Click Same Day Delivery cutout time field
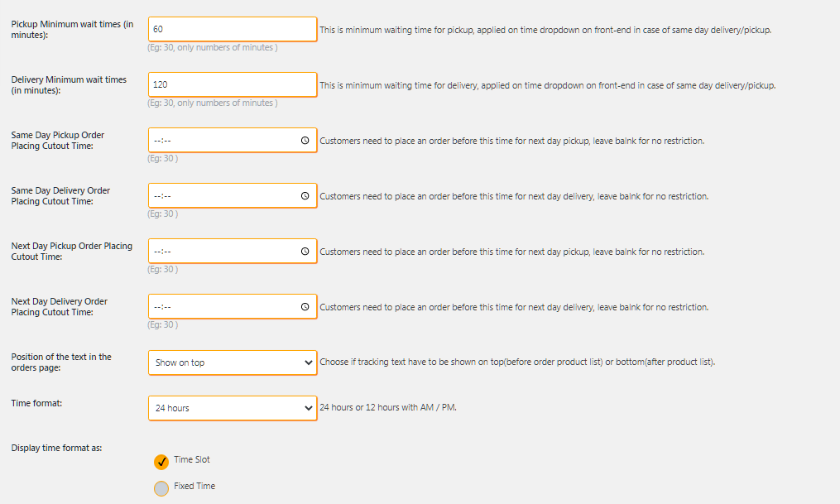Image resolution: width=840 pixels, height=504 pixels. (x=233, y=196)
